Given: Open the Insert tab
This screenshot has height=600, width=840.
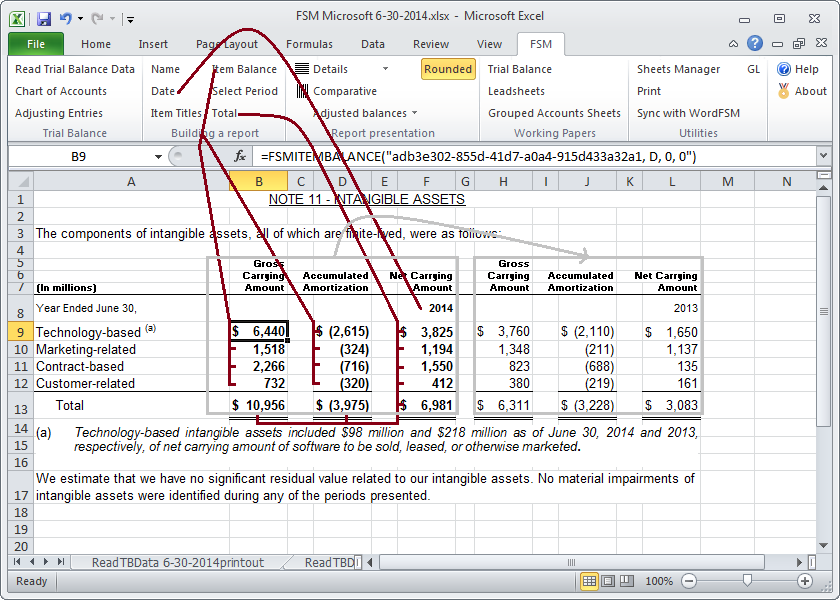Looking at the screenshot, I should [153, 44].
